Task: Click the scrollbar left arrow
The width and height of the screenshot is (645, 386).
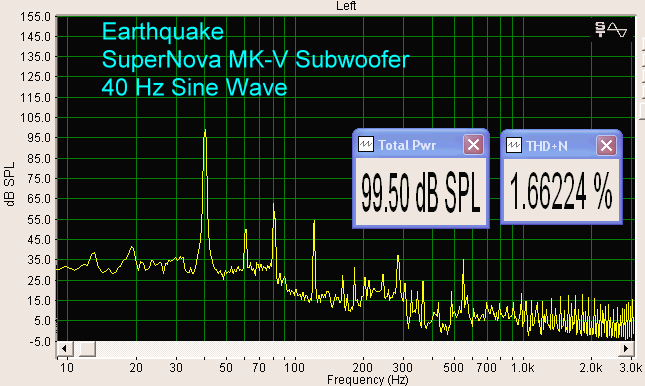Action: click(64, 349)
